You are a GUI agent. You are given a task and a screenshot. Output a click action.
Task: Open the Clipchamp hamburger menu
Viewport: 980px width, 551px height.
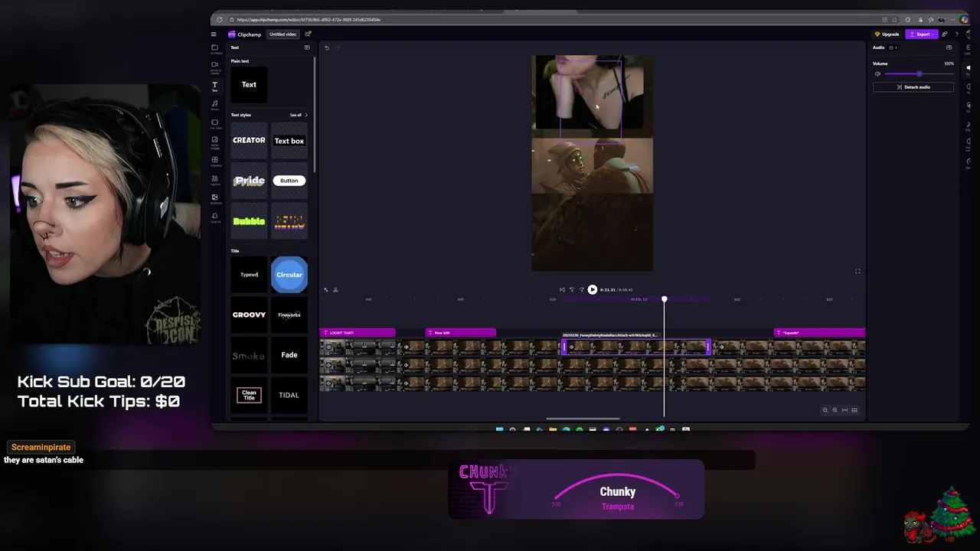214,34
